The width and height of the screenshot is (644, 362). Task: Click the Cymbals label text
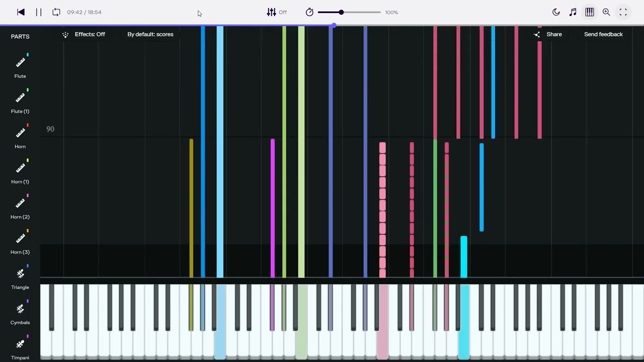(20, 322)
